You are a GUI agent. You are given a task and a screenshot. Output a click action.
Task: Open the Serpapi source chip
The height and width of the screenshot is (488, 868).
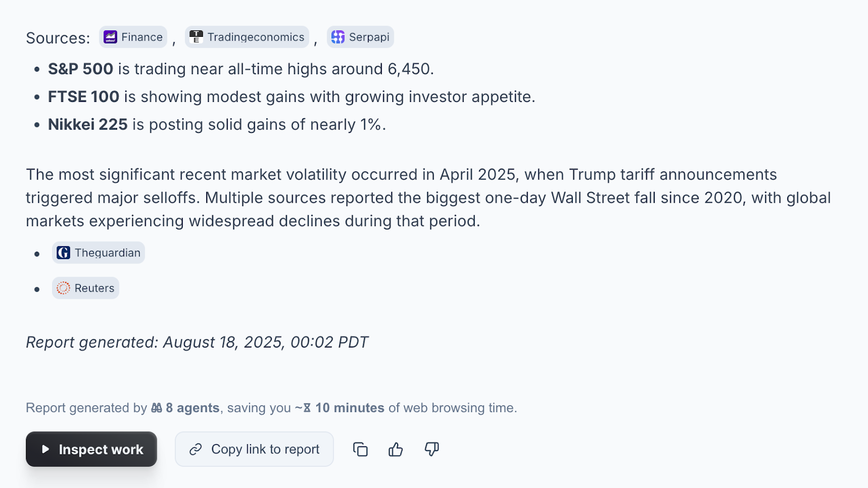(x=360, y=37)
